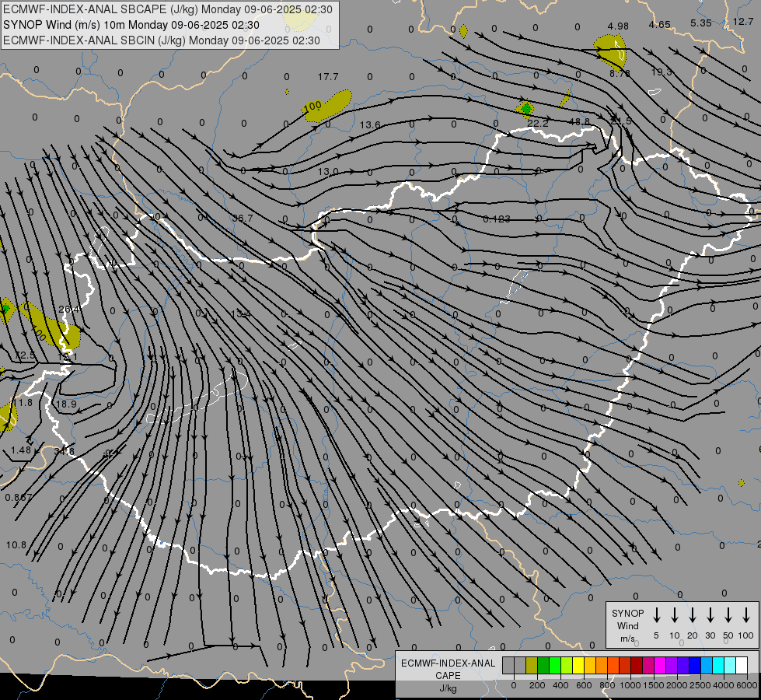Select the olive swatch in the CAPE color scale
761x700 pixels.
tap(532, 666)
